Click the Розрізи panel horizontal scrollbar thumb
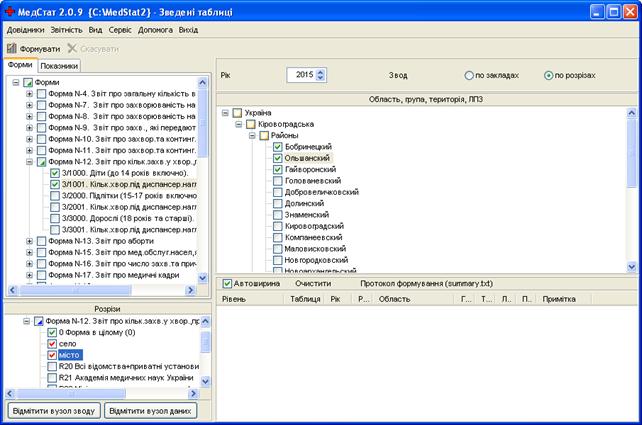 (x=71, y=393)
